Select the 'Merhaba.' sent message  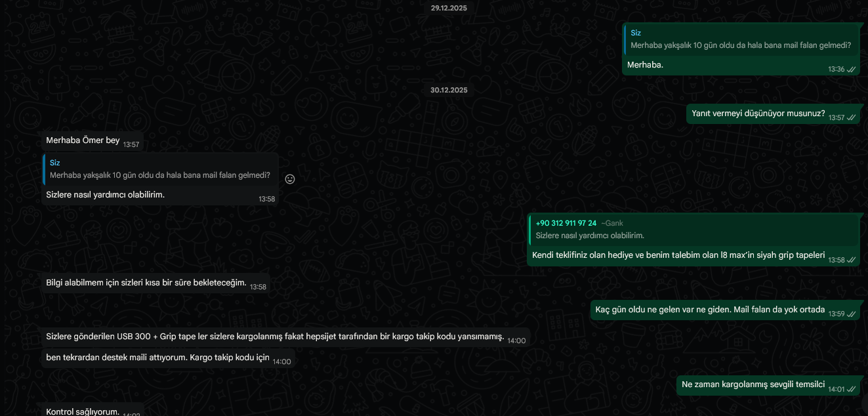[741, 49]
